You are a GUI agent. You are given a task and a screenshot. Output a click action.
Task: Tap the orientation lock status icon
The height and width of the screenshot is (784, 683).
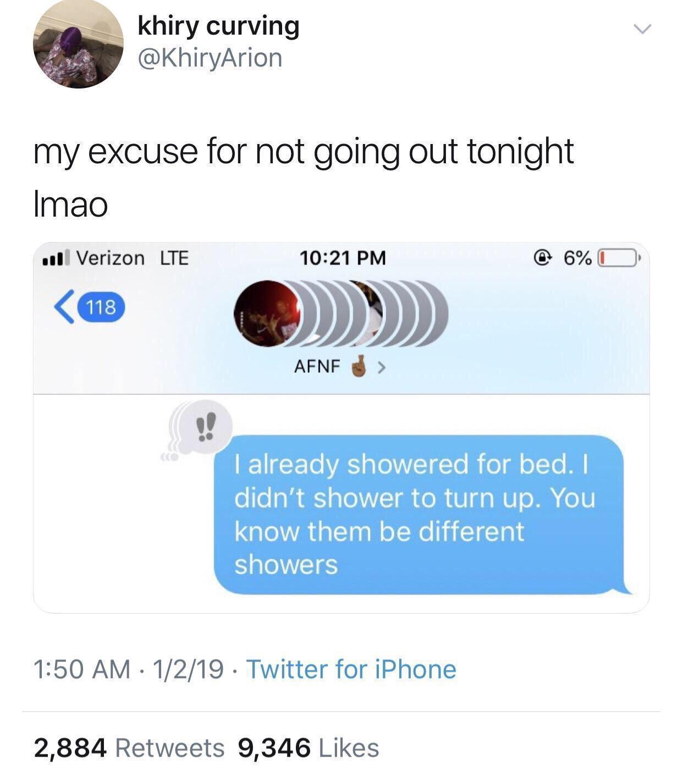[x=543, y=257]
